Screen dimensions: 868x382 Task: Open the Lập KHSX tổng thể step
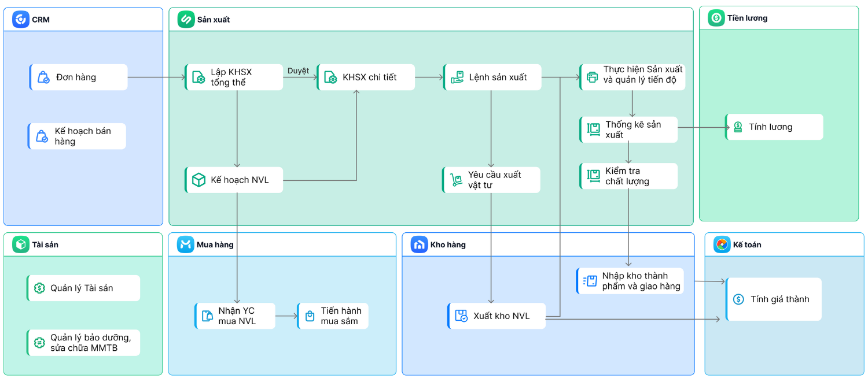(x=234, y=77)
